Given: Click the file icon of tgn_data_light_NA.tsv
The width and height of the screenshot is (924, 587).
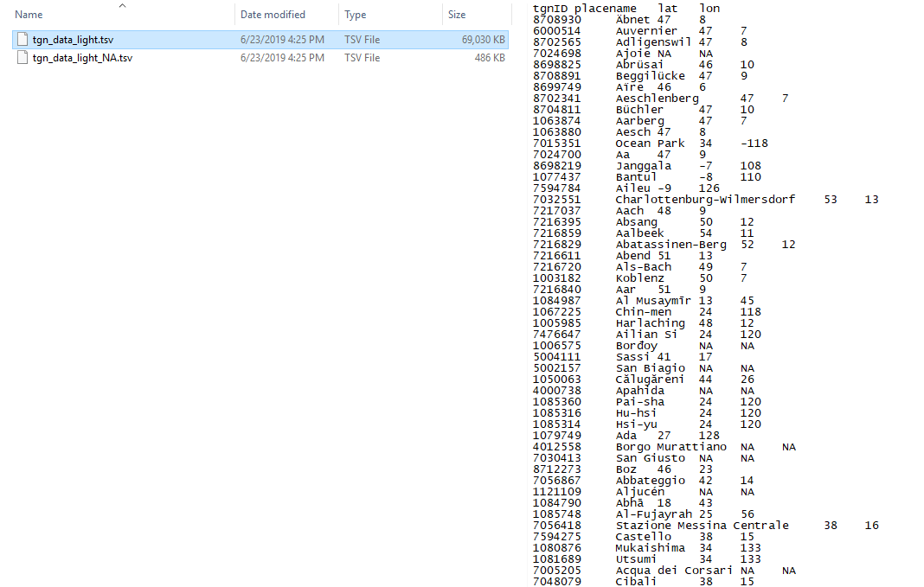Looking at the screenshot, I should click(x=22, y=58).
